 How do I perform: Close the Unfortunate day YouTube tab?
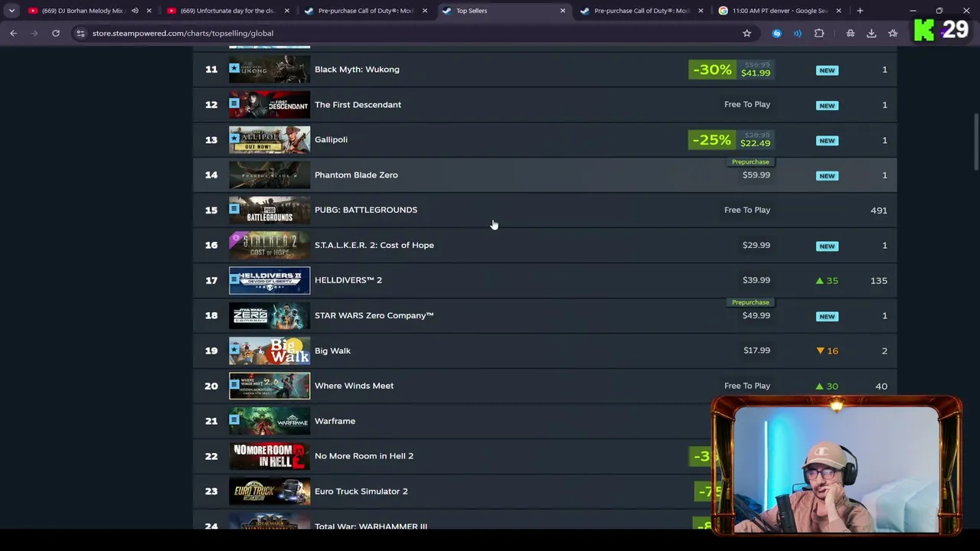[x=287, y=11]
